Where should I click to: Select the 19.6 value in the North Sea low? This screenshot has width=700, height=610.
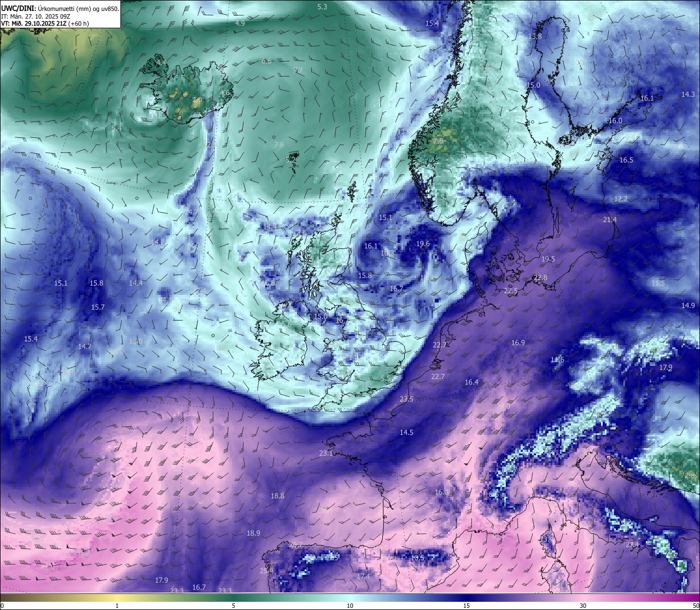pyautogui.click(x=423, y=243)
